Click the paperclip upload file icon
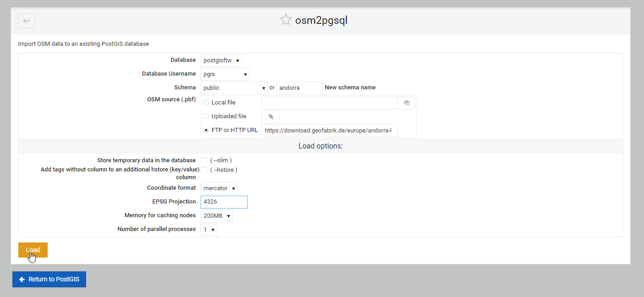Image resolution: width=644 pixels, height=297 pixels. [271, 117]
